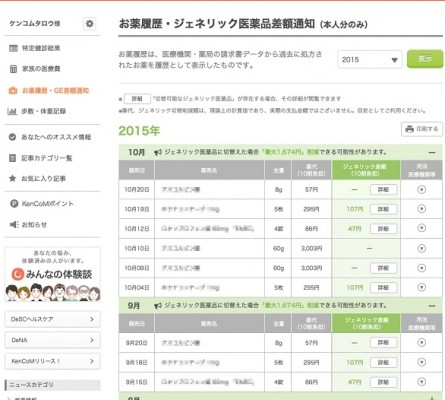The width and height of the screenshot is (445, 400).
Task: Open the 2015 year dropdown
Action: coord(370,60)
